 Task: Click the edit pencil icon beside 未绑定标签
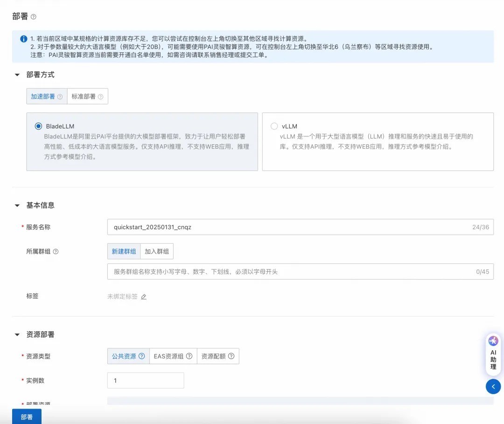[x=144, y=297]
